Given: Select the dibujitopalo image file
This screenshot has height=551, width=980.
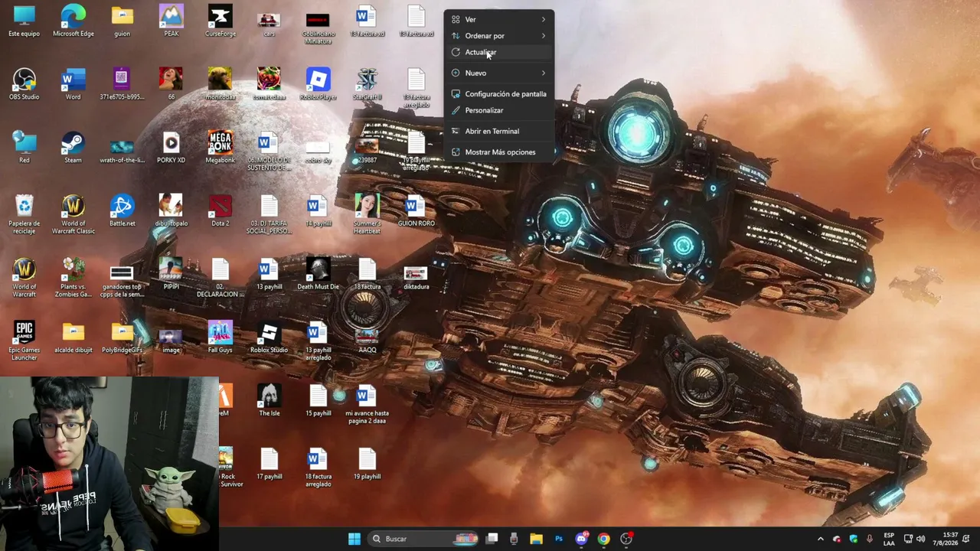Looking at the screenshot, I should 171,211.
